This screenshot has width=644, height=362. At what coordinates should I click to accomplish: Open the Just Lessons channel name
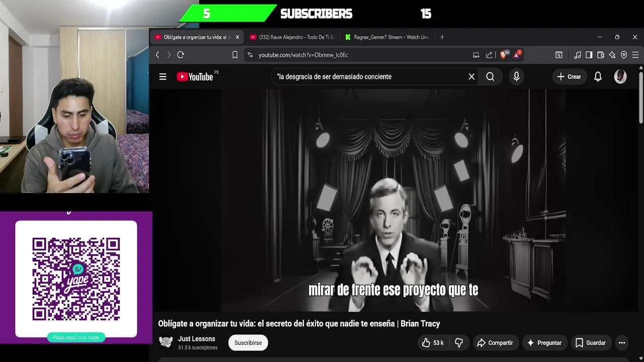click(197, 339)
